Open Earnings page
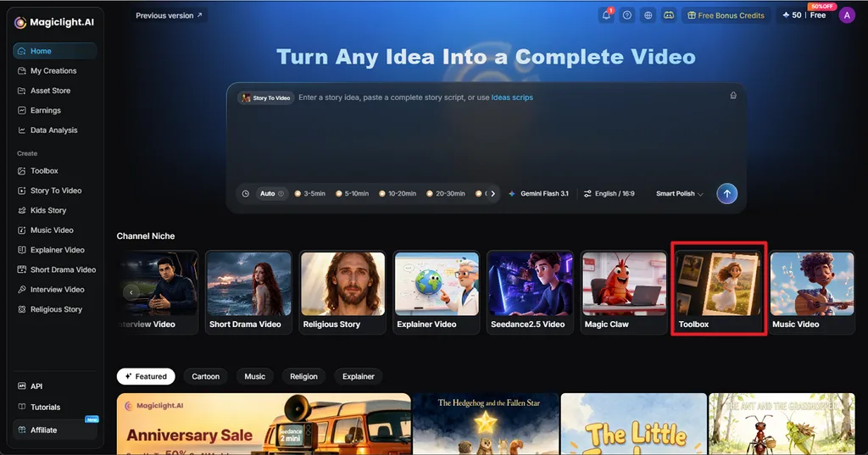Image resolution: width=868 pixels, height=455 pixels. [x=55, y=111]
